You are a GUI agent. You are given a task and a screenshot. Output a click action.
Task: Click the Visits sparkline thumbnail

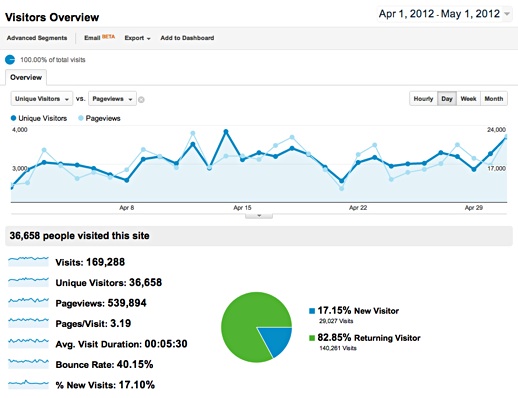click(x=28, y=261)
